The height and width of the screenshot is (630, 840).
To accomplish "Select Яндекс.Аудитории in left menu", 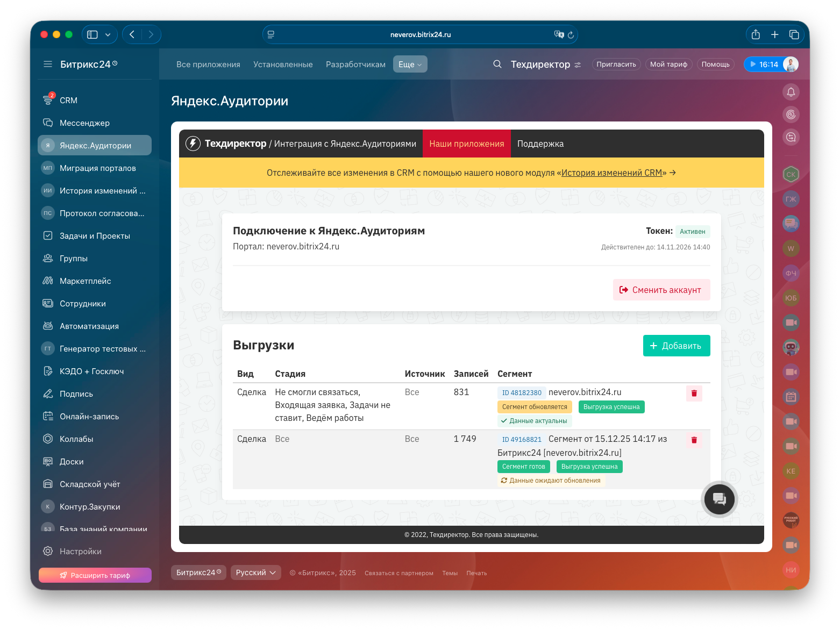I will coord(95,145).
